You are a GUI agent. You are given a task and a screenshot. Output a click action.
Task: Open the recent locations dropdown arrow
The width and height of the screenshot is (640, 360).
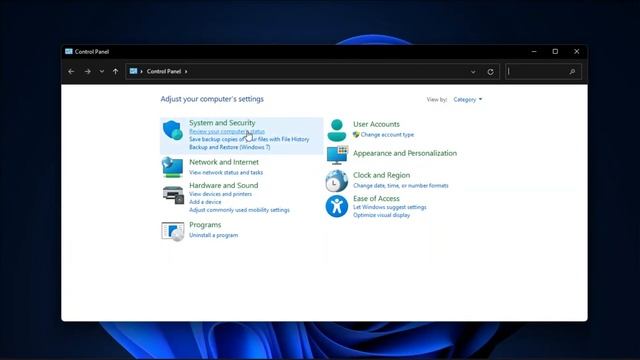102,71
